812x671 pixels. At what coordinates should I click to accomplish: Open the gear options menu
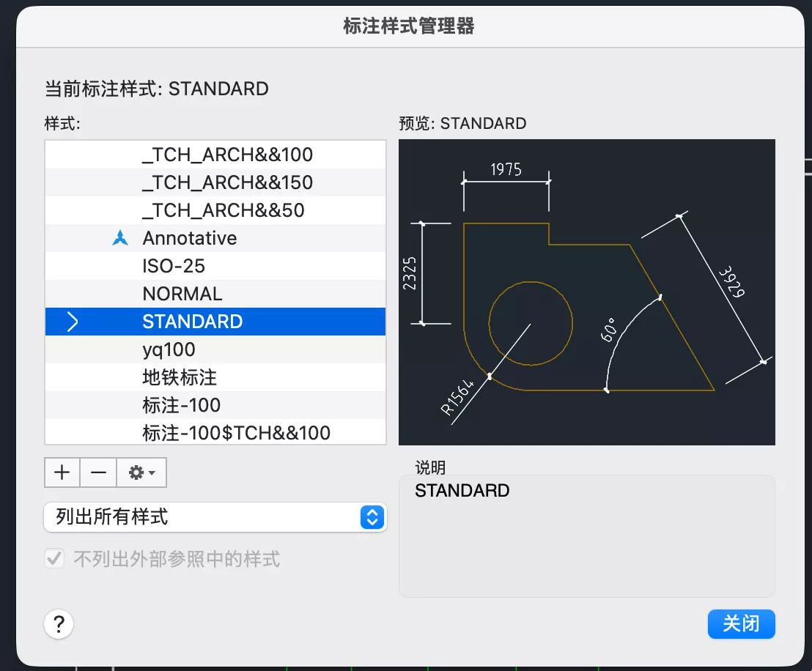click(x=141, y=472)
